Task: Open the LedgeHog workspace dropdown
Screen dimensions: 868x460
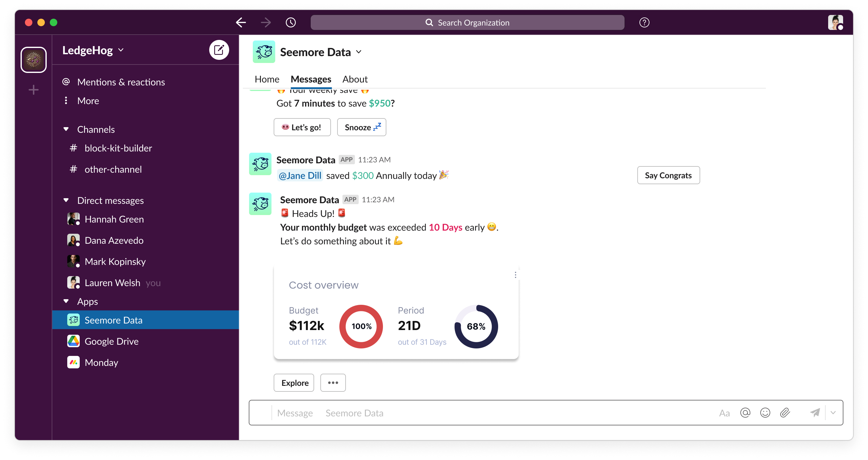Action: [93, 50]
